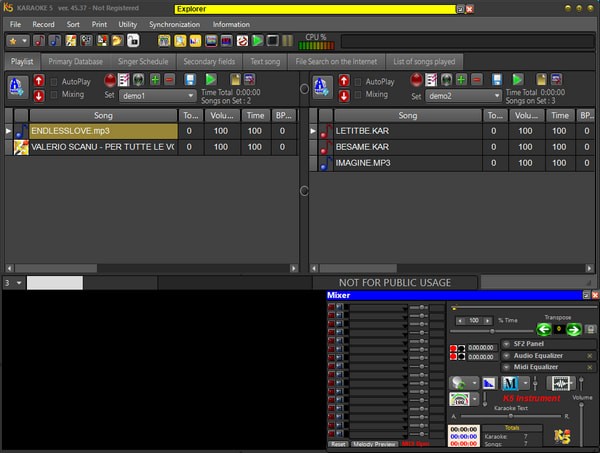Enable AutoPlay checkbox in left playlist
Image resolution: width=600 pixels, height=453 pixels.
[x=54, y=81]
